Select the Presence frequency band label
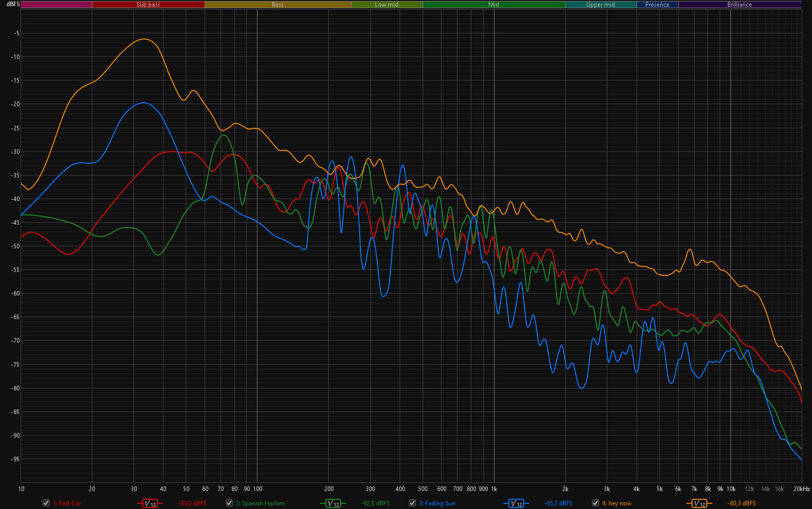 [x=657, y=5]
